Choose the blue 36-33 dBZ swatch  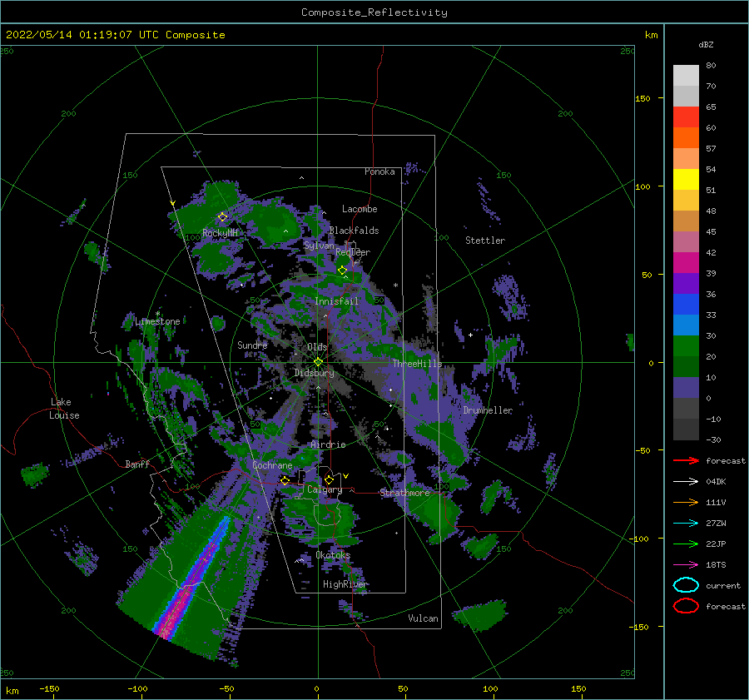coord(686,305)
